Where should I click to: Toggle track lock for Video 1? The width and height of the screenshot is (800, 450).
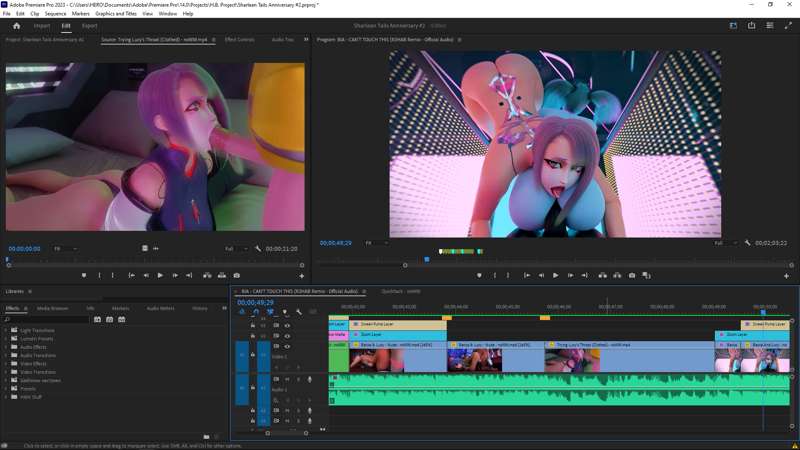(x=253, y=355)
